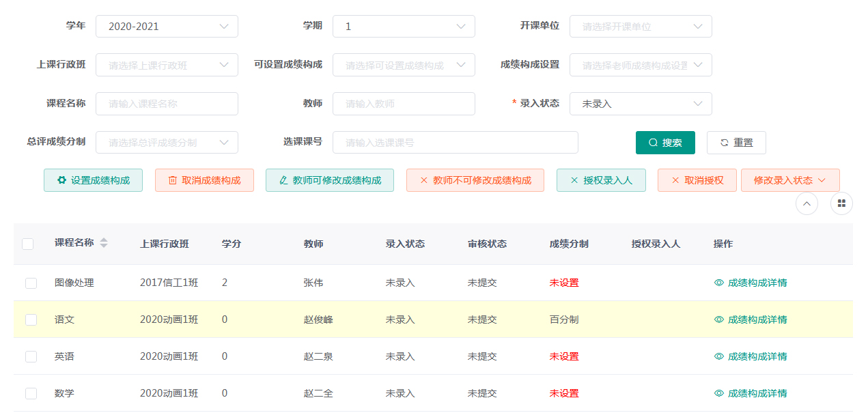Click the grid layout icon above the table
The width and height of the screenshot is (868, 413).
(x=841, y=203)
